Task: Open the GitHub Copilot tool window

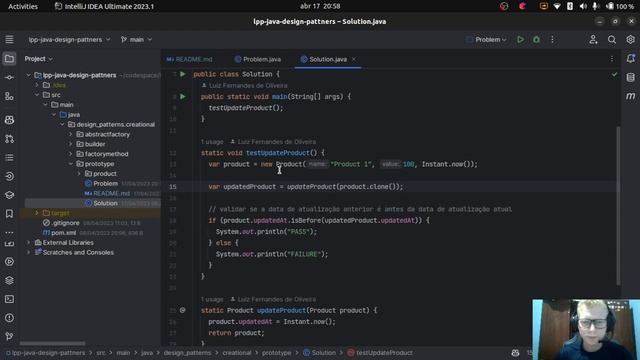Action: 9,120
